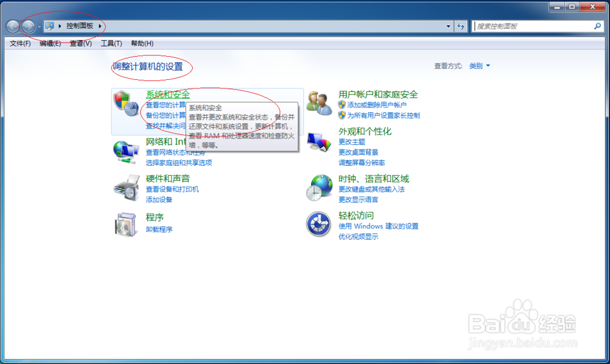
Task: Click the 硬件和声音 printer icon
Action: [126, 190]
